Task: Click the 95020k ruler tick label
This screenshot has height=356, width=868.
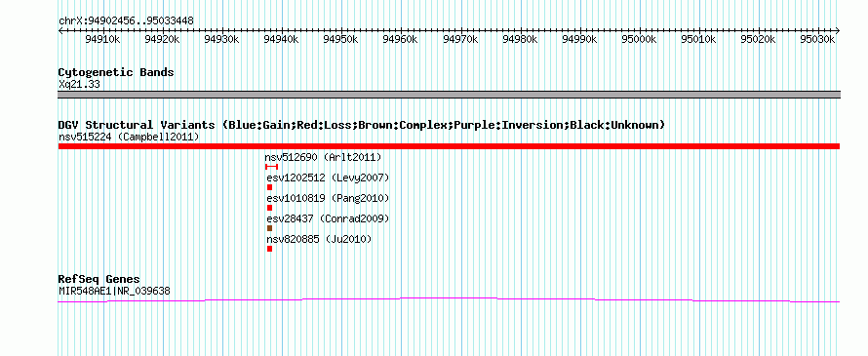Action: pos(759,40)
